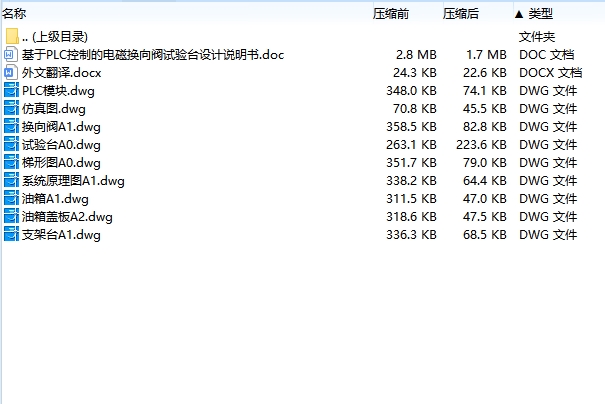Open the parent directory folder icon

(12, 36)
